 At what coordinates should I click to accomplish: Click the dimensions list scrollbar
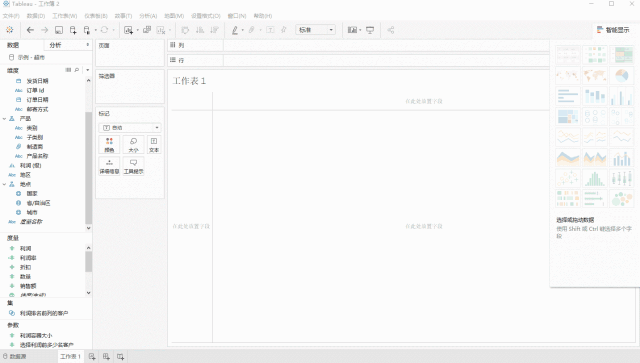click(88, 167)
